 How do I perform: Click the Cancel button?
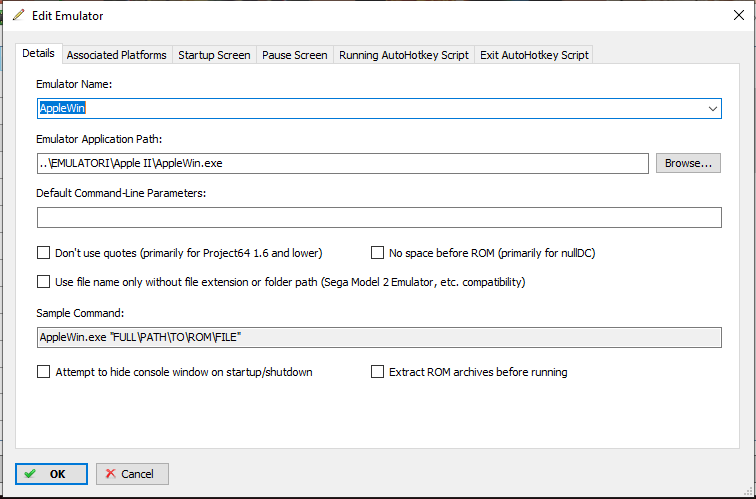coord(133,474)
